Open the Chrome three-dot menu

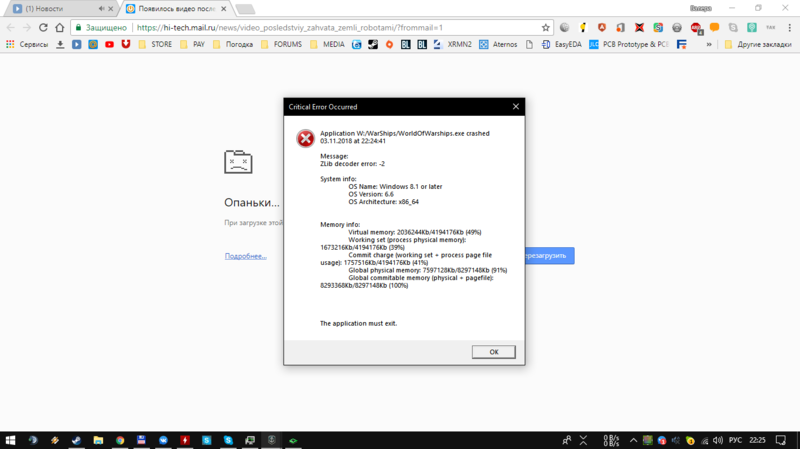(789, 28)
